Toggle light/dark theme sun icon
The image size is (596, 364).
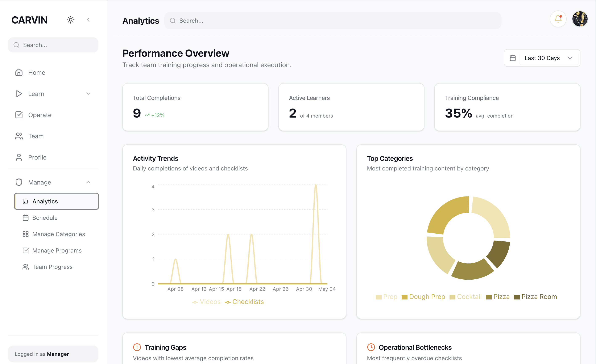[x=70, y=20]
